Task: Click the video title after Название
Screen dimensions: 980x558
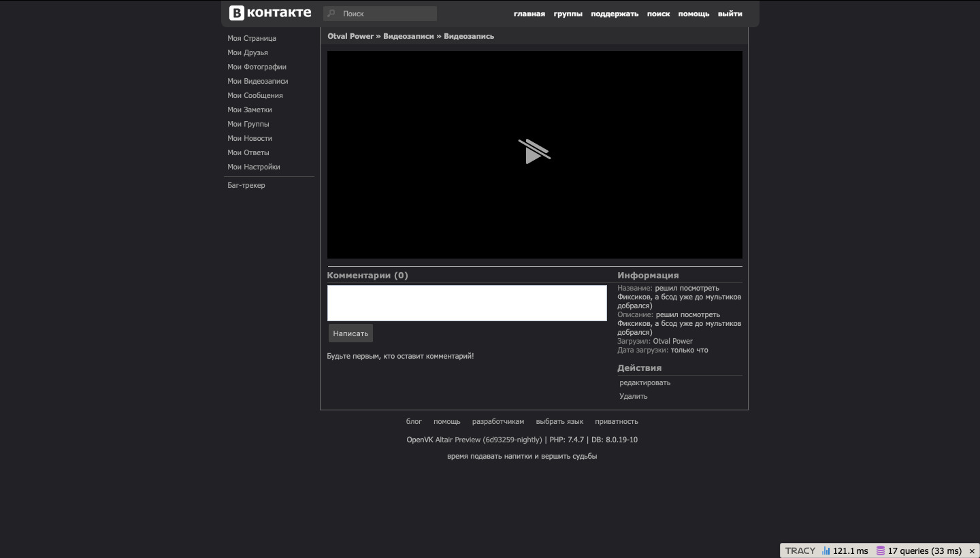Action: pos(679,297)
